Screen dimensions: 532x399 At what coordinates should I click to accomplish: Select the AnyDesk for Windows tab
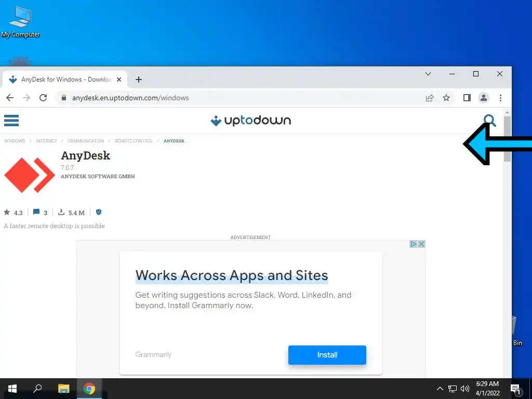(64, 79)
